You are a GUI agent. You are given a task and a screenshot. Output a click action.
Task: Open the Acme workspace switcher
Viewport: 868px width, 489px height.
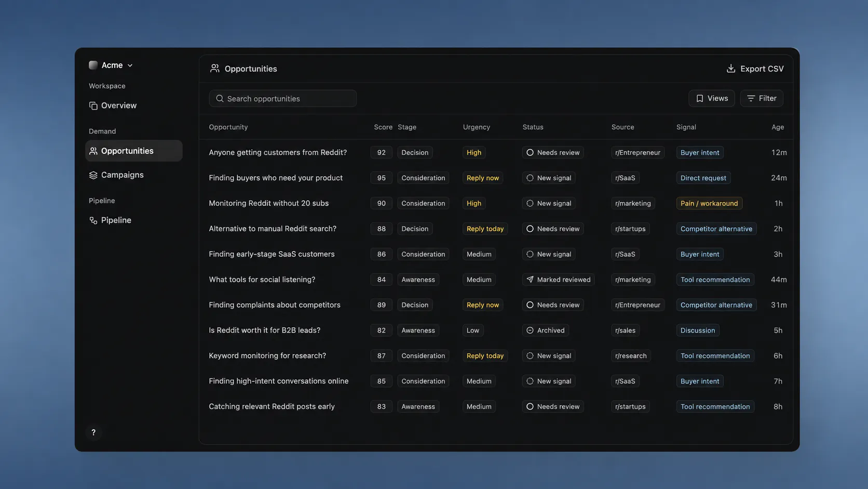coord(111,65)
